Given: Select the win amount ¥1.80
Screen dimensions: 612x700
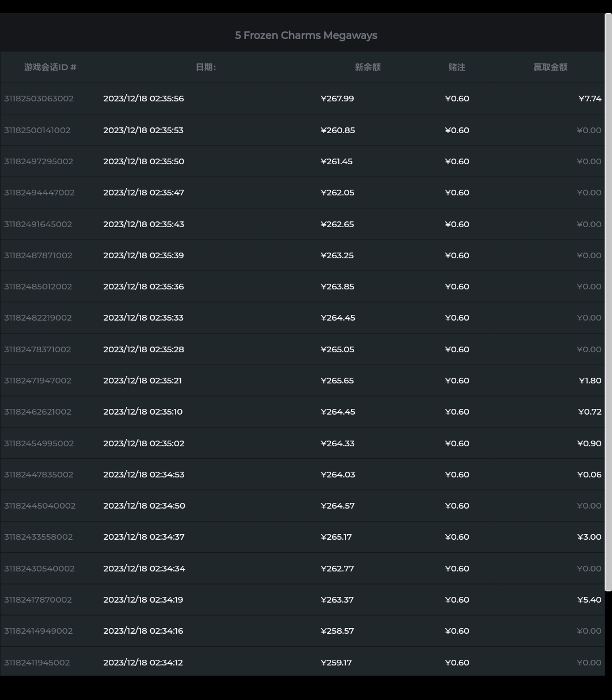Looking at the screenshot, I should (x=590, y=381).
